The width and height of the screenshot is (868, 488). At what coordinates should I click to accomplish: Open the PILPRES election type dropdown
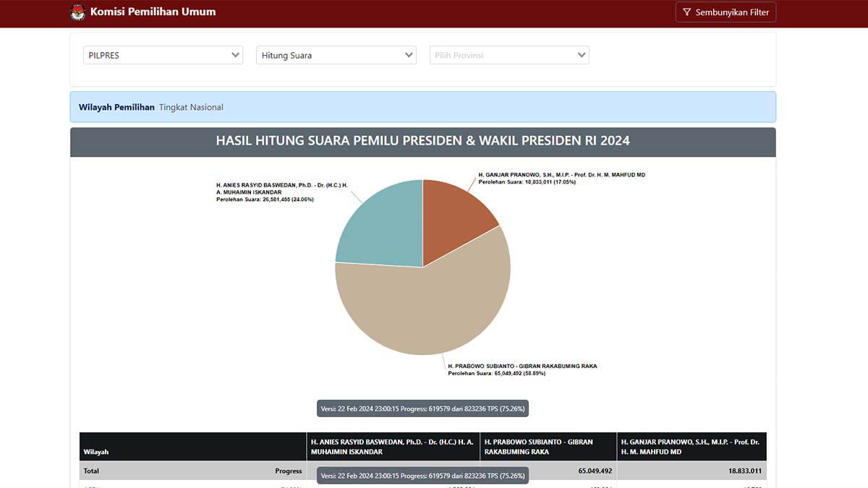(x=163, y=55)
